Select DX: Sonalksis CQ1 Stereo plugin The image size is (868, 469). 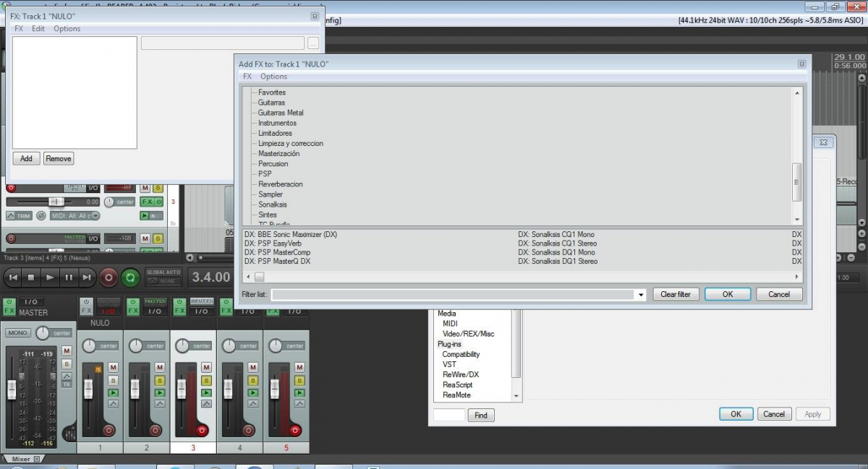[x=558, y=244]
